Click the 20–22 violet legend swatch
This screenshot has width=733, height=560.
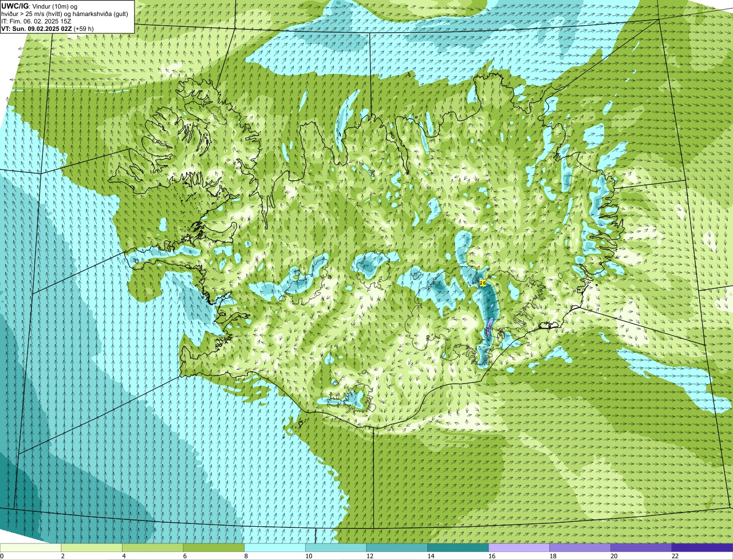click(641, 547)
